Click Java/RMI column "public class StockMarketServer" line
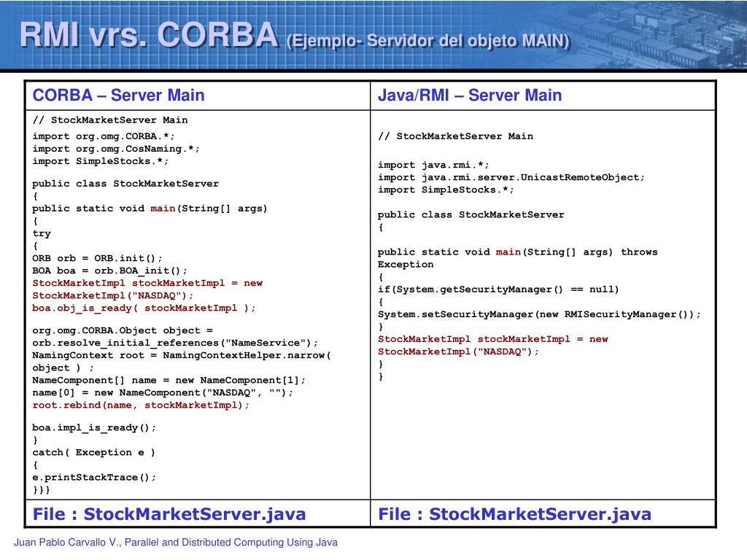 coord(471,215)
